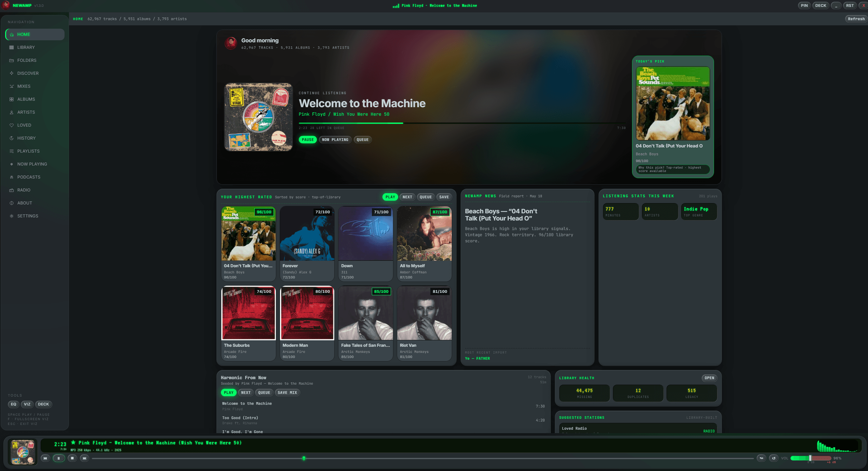The height and width of the screenshot is (471, 868).
Task: Click the Mixes icon in the sidebar
Action: [12, 86]
